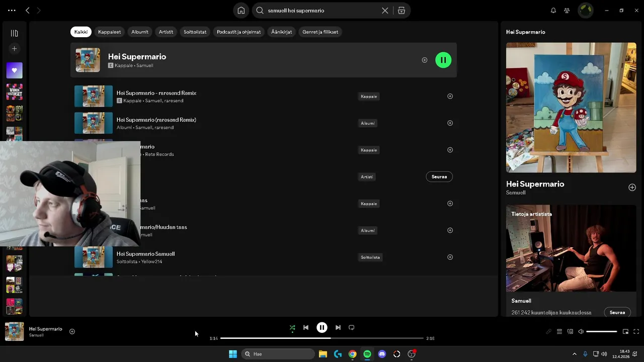Select the Artistit filter chip
The width and height of the screenshot is (644, 362).
(166, 32)
